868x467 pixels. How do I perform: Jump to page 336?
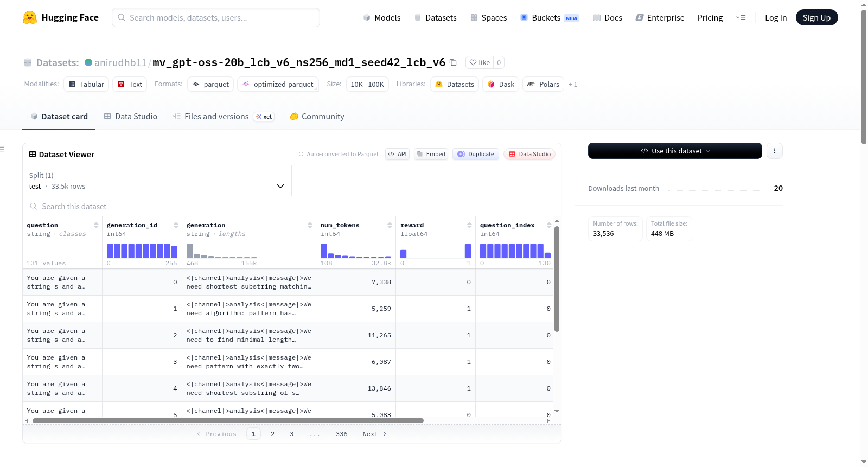[342, 434]
